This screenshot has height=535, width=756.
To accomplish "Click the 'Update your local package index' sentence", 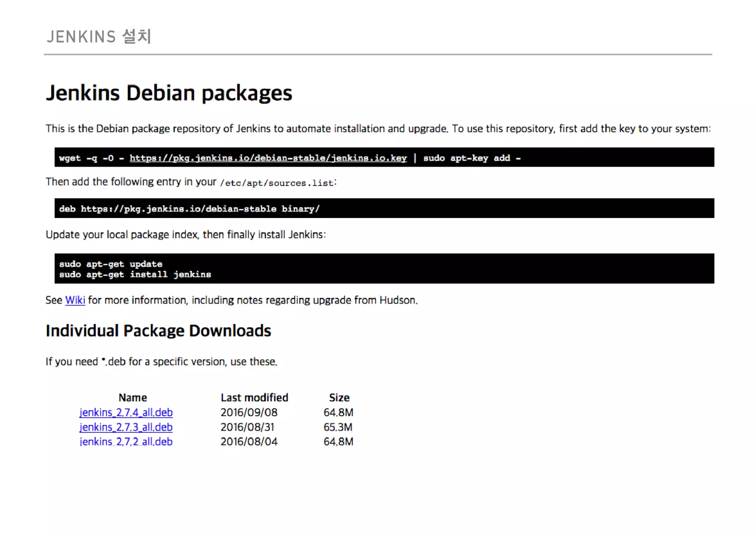I will point(186,235).
